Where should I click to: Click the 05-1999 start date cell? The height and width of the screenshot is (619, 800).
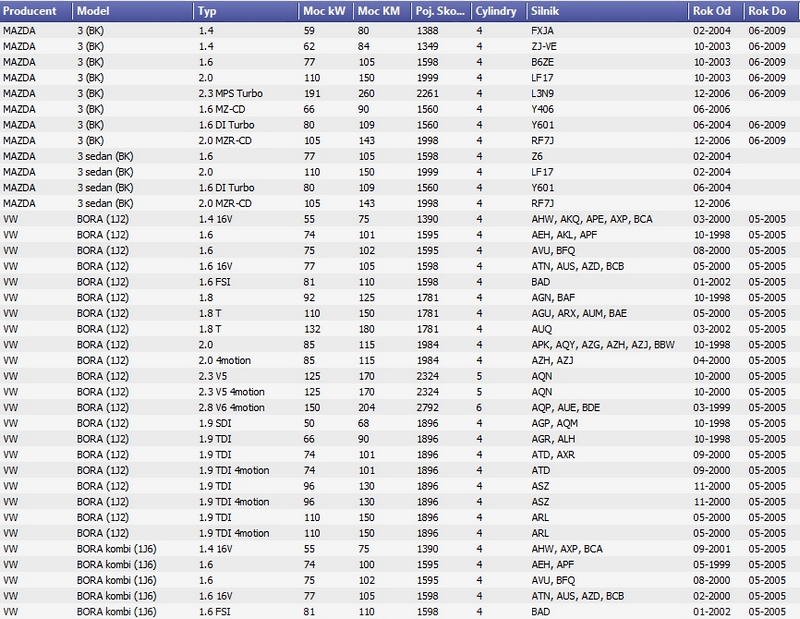click(x=712, y=564)
